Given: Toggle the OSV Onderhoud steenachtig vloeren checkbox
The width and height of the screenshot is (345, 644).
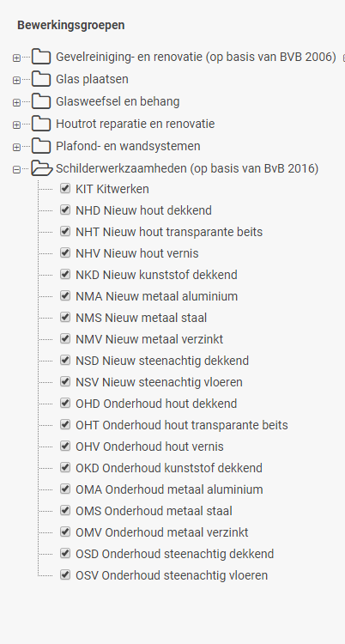Looking at the screenshot, I should (x=65, y=574).
